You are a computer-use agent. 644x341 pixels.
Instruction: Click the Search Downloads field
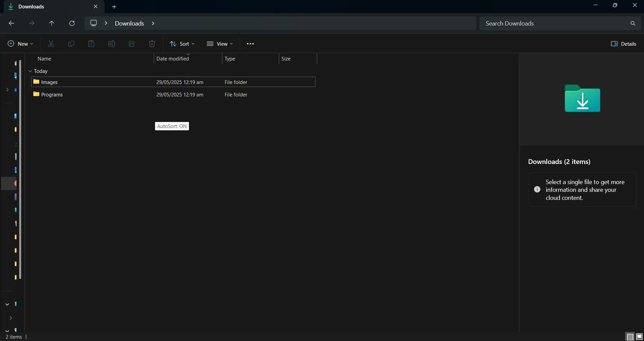[x=555, y=24]
